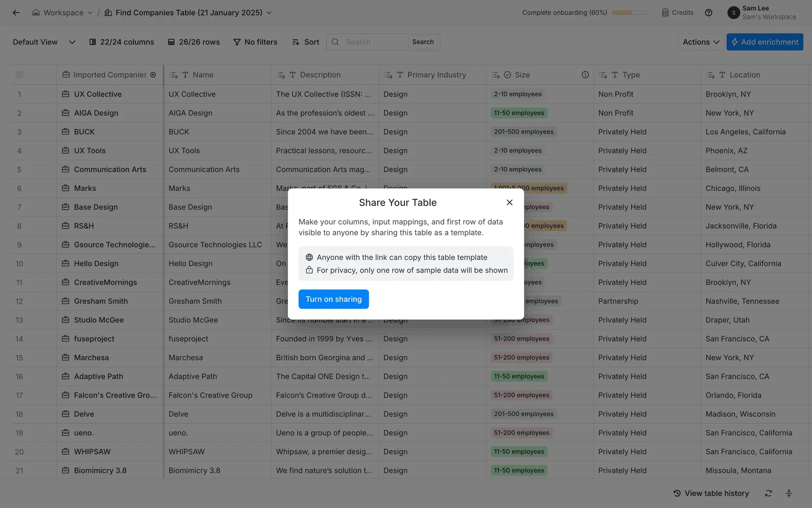Click the back arrow icon
The height and width of the screenshot is (508, 812).
click(x=16, y=13)
